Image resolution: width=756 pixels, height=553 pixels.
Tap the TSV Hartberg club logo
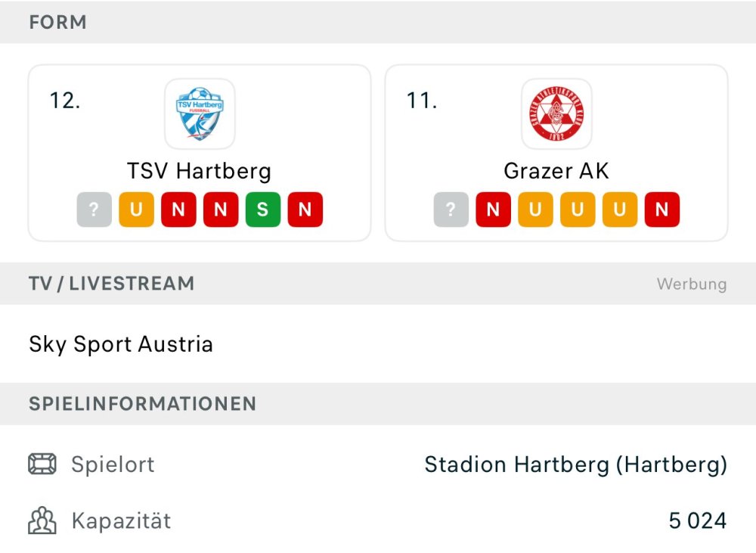[200, 113]
